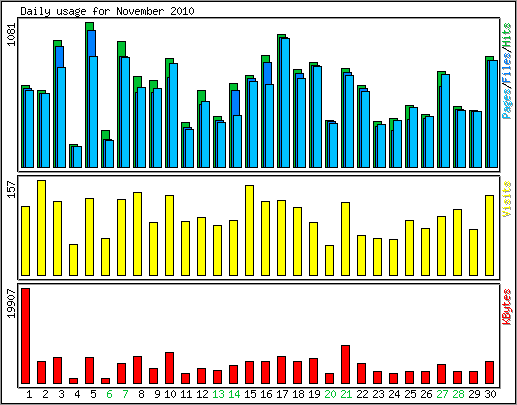Select the red KBytes bar for day 10
517x405 pixels.
[170, 368]
